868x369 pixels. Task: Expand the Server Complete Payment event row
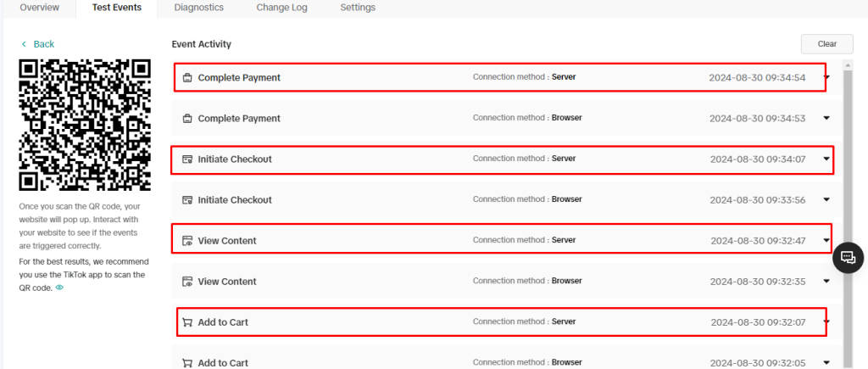[826, 78]
